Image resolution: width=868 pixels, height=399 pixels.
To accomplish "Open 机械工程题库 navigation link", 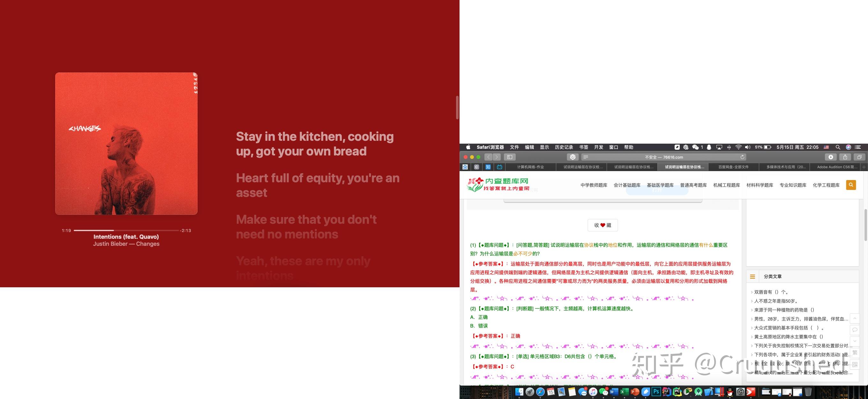I will (727, 185).
